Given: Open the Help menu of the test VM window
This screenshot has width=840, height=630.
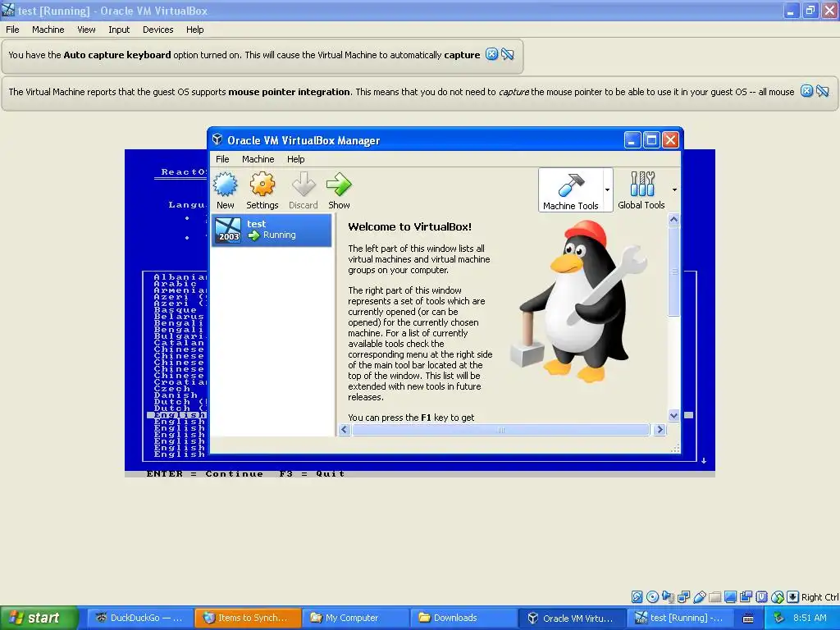Looking at the screenshot, I should pos(194,30).
